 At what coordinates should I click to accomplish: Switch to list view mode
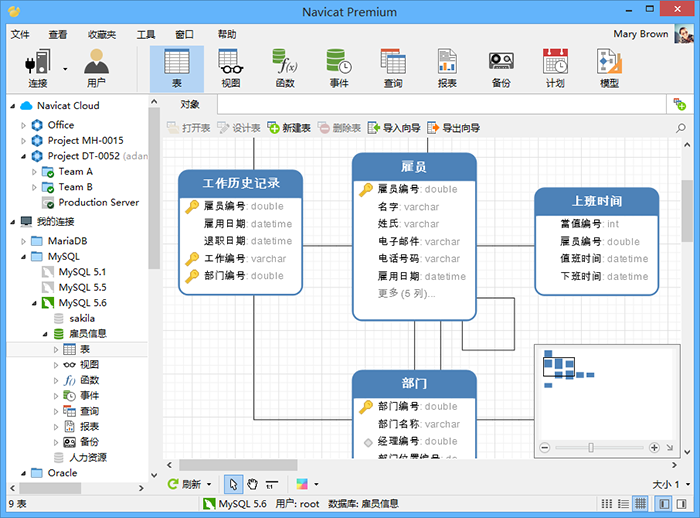pos(623,504)
